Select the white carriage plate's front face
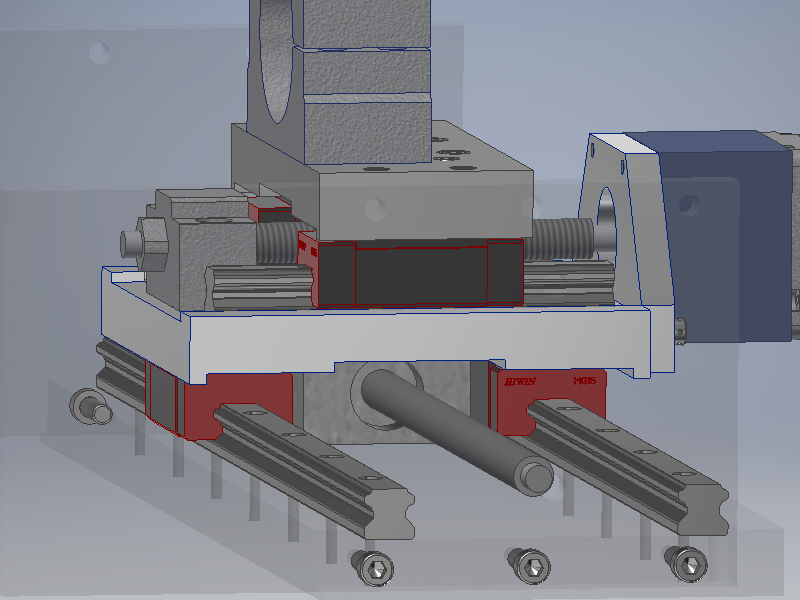 click(x=419, y=344)
